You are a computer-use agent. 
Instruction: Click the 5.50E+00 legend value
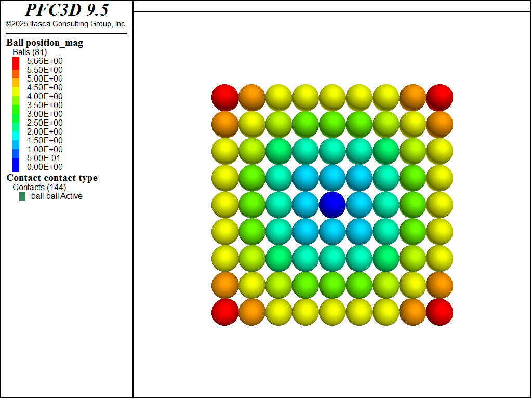(45, 70)
